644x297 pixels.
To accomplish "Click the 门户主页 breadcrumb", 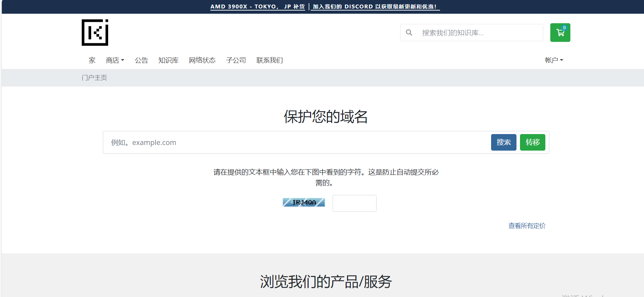I will (94, 78).
